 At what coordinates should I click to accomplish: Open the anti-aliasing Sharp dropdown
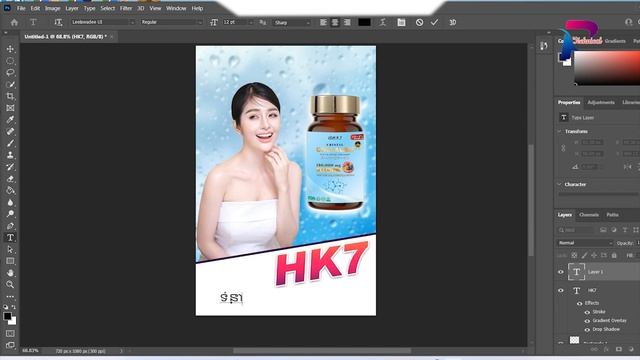(x=292, y=22)
